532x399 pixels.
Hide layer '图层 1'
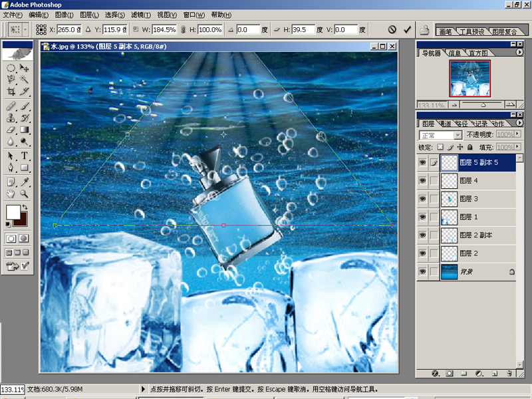[422, 217]
